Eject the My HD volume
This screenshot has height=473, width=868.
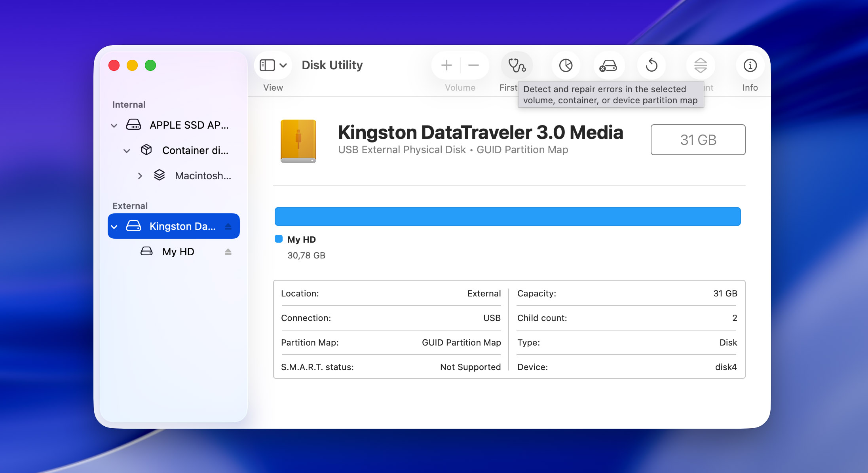pyautogui.click(x=228, y=252)
